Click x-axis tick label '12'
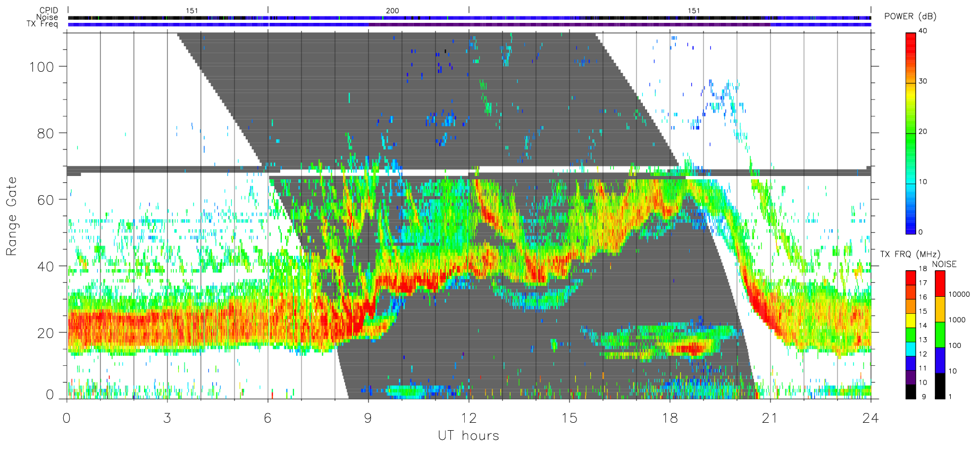980x452 pixels. [468, 418]
